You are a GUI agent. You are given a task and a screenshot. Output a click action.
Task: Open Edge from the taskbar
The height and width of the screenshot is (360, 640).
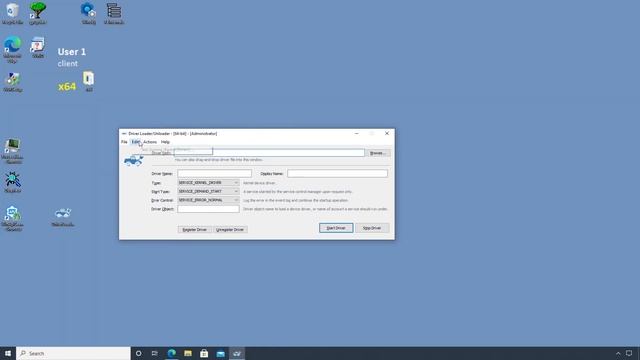click(x=171, y=353)
